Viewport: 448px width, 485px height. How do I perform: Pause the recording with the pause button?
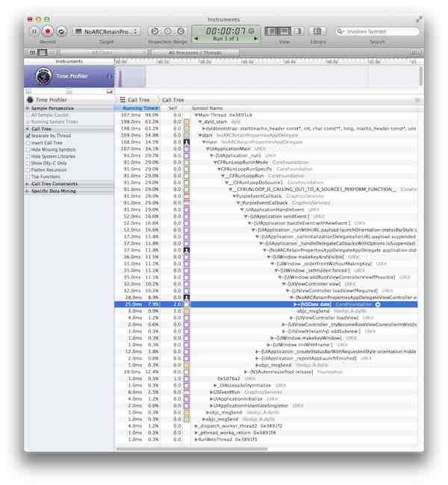pos(34,31)
